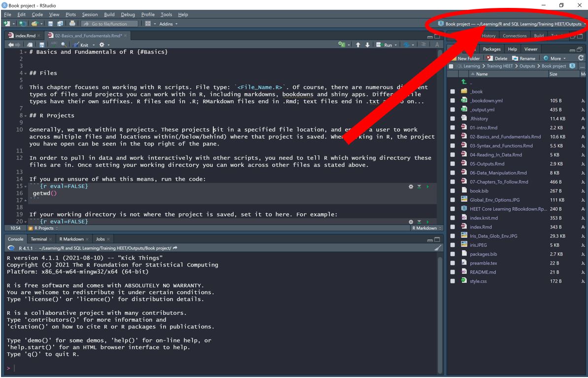
Task: Click the getwd chunk options gear icon
Action: click(x=411, y=187)
